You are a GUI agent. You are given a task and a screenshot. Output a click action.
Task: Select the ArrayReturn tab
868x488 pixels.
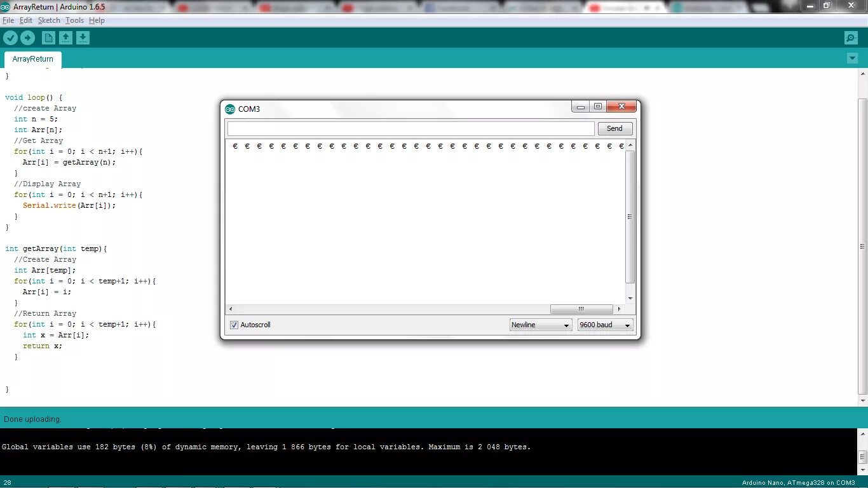(x=33, y=59)
